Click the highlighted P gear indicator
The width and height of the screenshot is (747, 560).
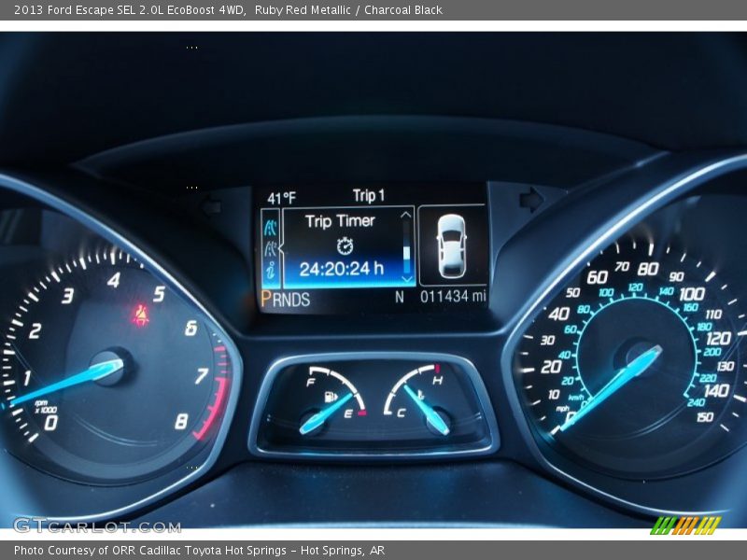266,299
